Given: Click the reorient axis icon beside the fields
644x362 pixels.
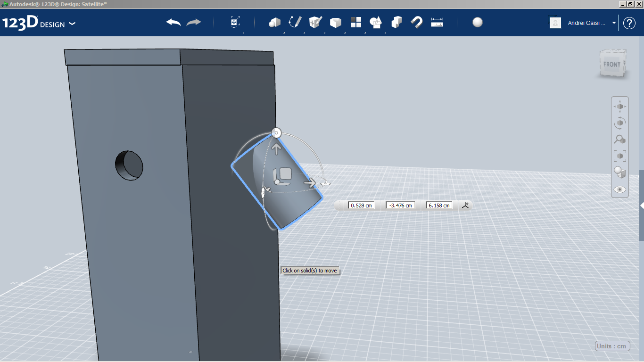Looking at the screenshot, I should [465, 205].
